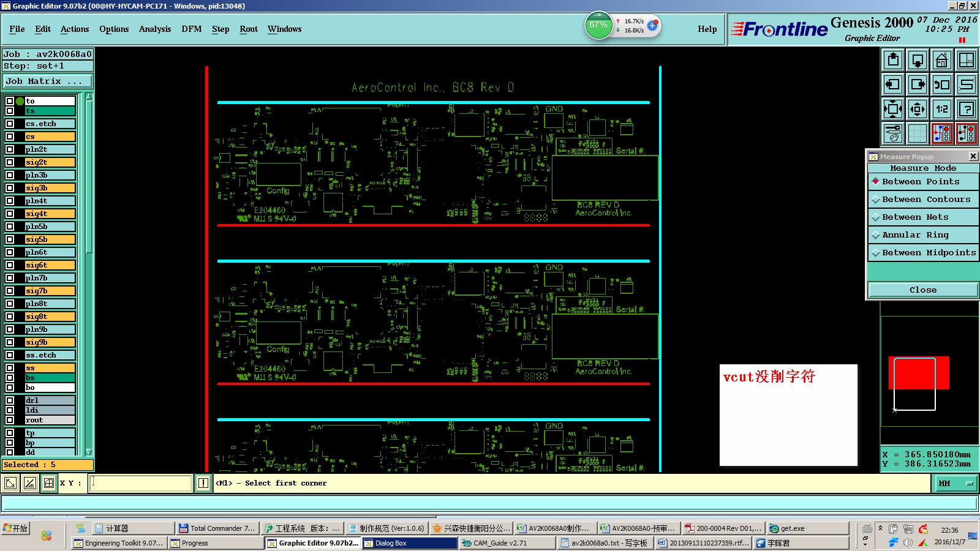Click the black net traffic light icon
The height and width of the screenshot is (551, 980).
(x=967, y=133)
